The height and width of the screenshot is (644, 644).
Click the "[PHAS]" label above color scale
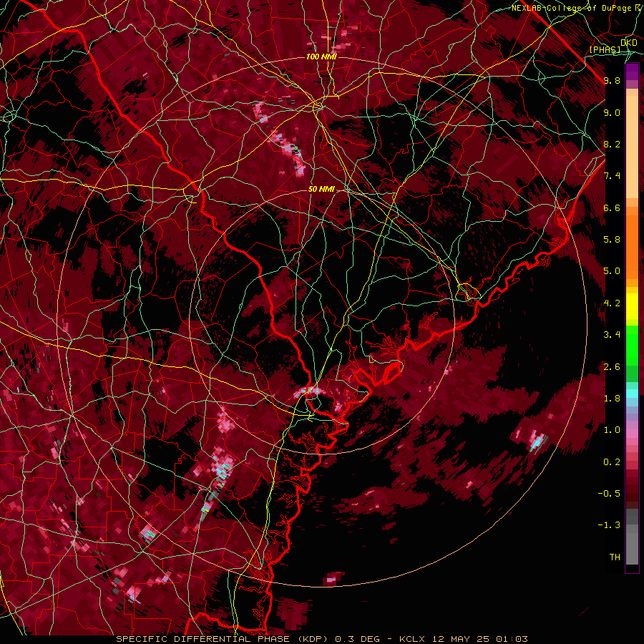(x=605, y=49)
